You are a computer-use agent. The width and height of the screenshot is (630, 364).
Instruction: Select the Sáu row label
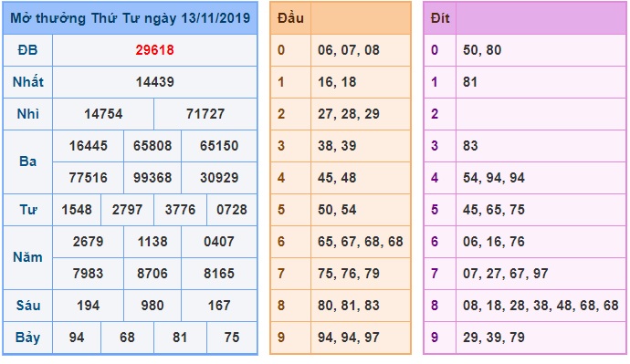tap(27, 306)
